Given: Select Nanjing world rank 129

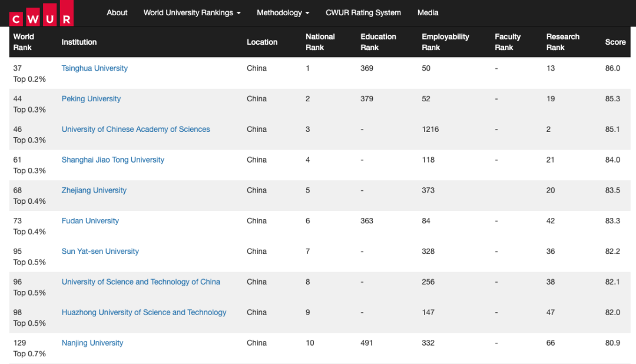Looking at the screenshot, I should 19,343.
